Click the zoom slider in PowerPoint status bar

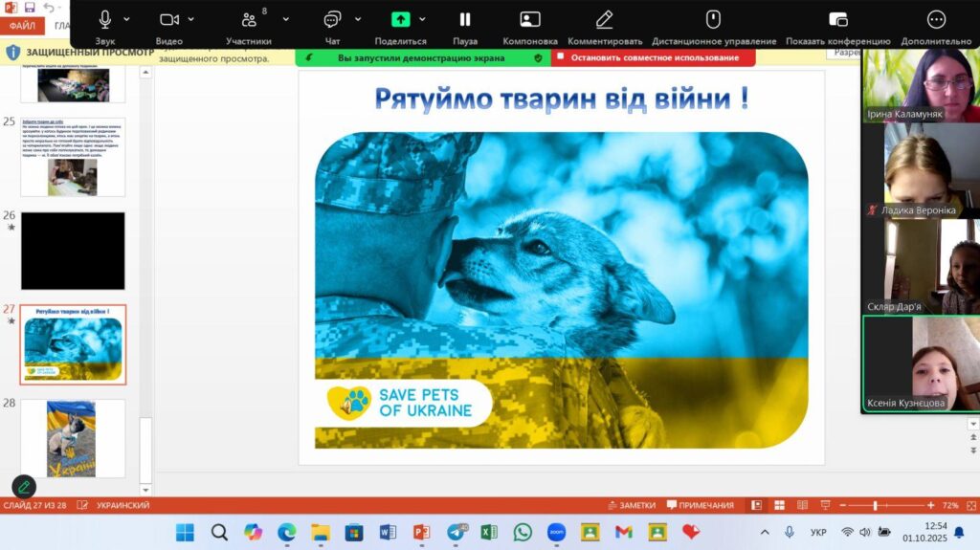875,505
